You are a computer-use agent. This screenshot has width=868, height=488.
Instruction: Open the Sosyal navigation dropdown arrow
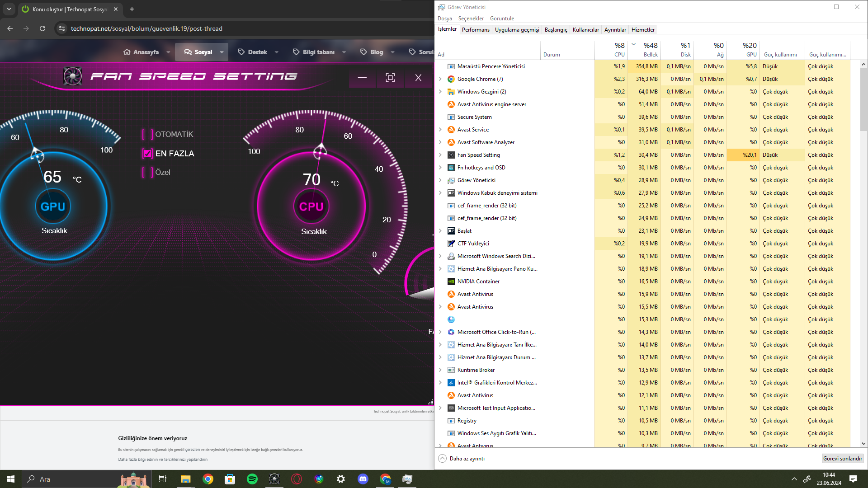[x=222, y=52]
